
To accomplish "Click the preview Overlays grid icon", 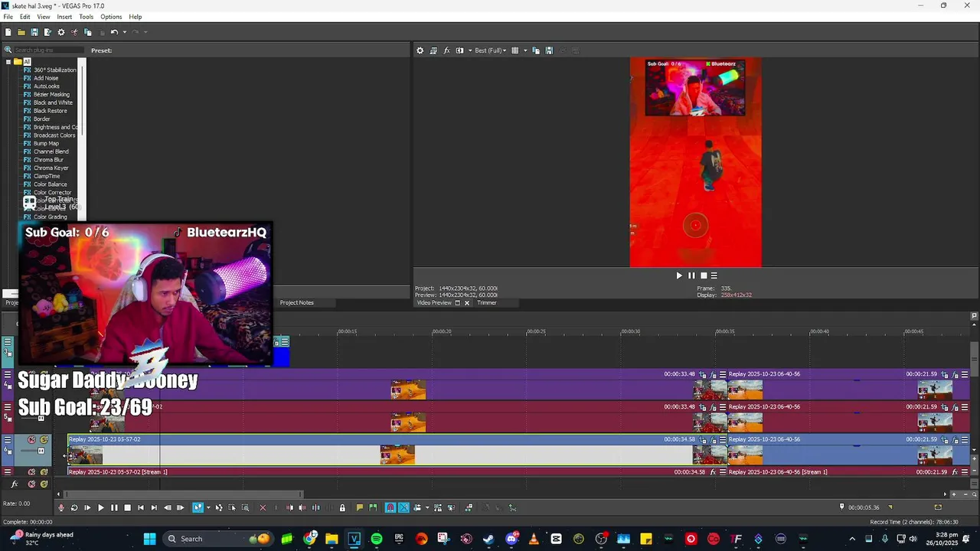I will click(x=515, y=51).
